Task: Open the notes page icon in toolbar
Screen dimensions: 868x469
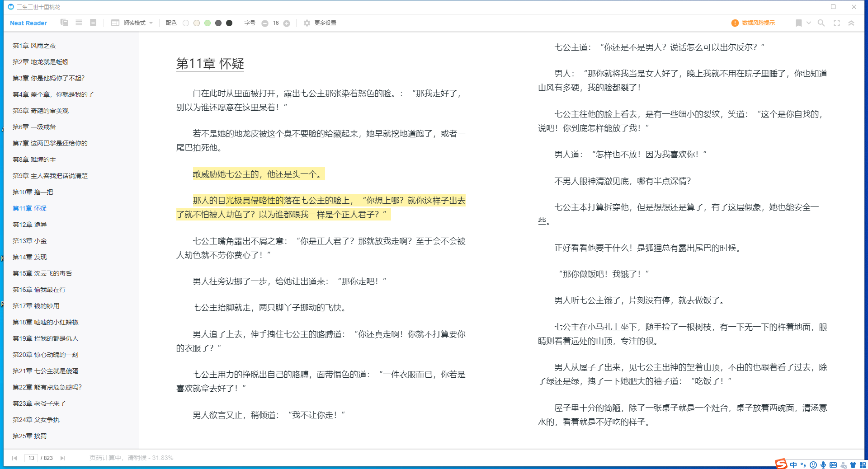Action: point(93,23)
